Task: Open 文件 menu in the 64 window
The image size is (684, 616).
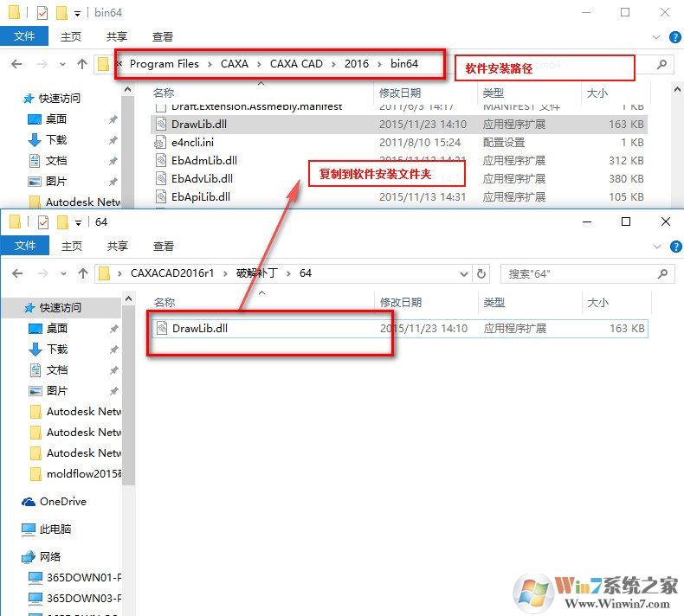Action: 25,246
